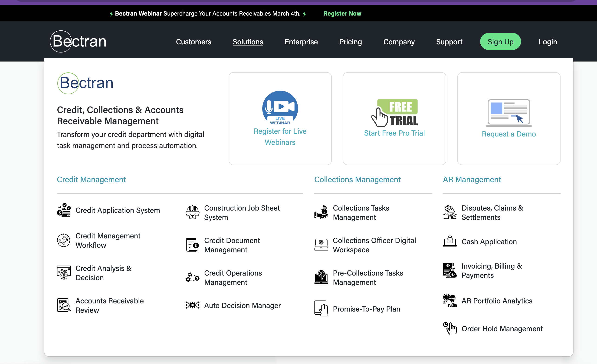The image size is (597, 364).
Task: Click the Login link
Action: click(548, 42)
